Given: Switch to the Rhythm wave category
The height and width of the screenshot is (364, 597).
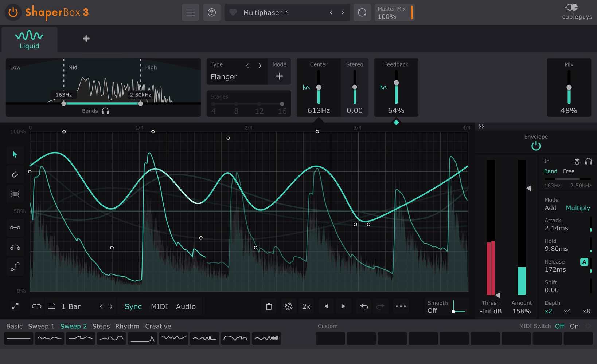Looking at the screenshot, I should coord(127,326).
